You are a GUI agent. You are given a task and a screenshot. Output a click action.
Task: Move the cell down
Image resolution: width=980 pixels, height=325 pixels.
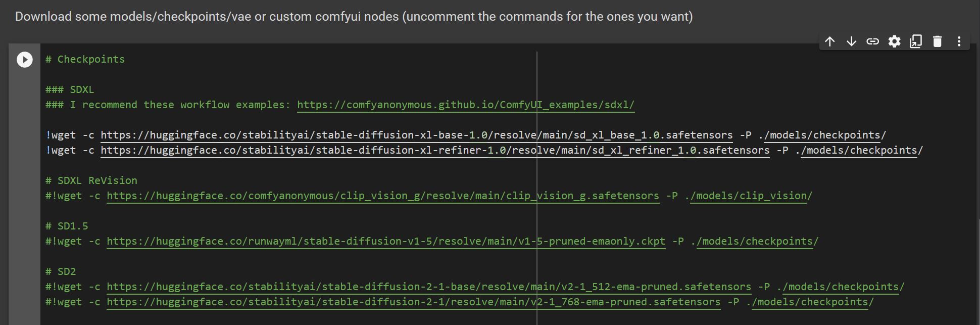pyautogui.click(x=851, y=41)
